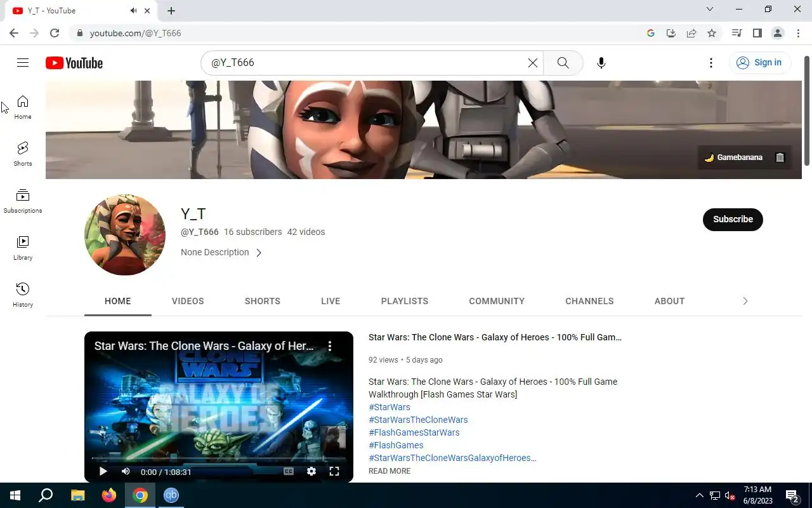Viewport: 812px width, 508px height.
Task: Open the YouTube settings three-dot menu
Action: tap(711, 63)
